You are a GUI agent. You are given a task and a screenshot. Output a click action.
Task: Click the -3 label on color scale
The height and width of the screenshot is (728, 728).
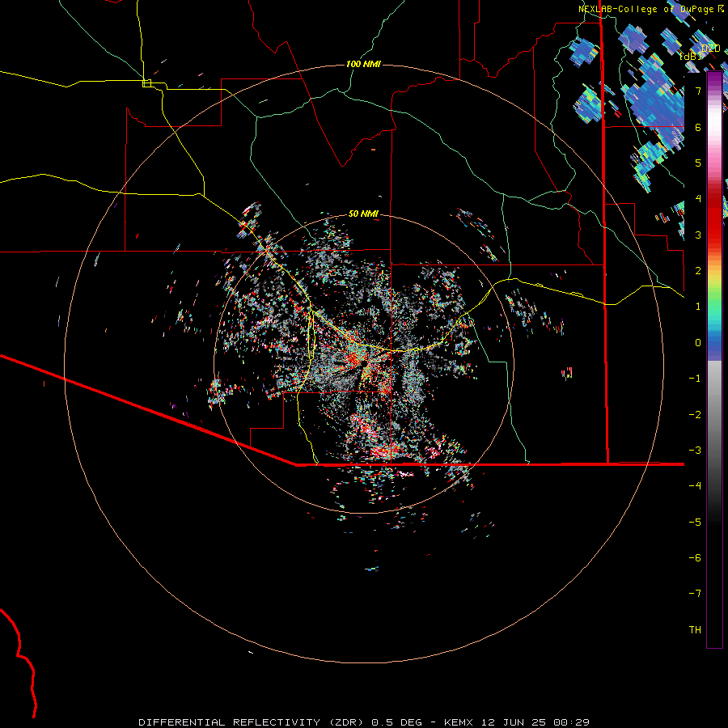point(695,451)
